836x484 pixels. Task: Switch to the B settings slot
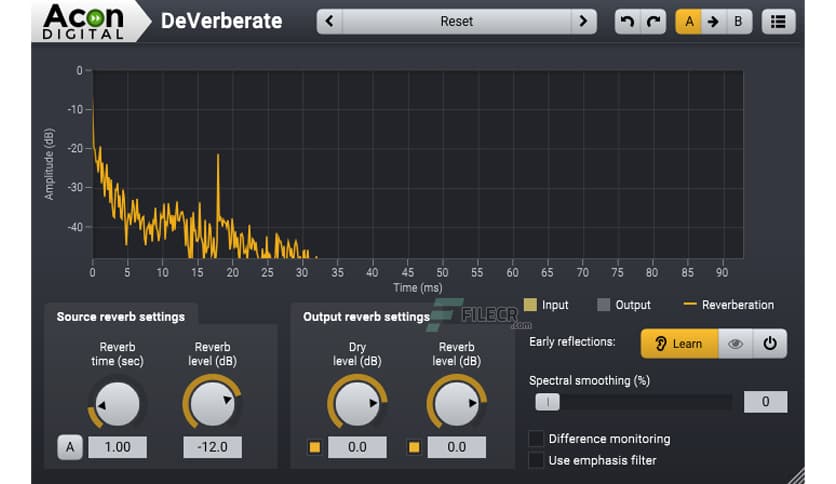[x=738, y=21]
